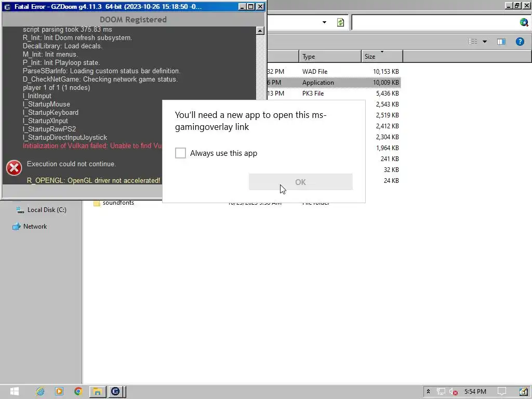This screenshot has width=532, height=399.
Task: Launch Internet Explorer from the taskbar
Action: coord(40,391)
